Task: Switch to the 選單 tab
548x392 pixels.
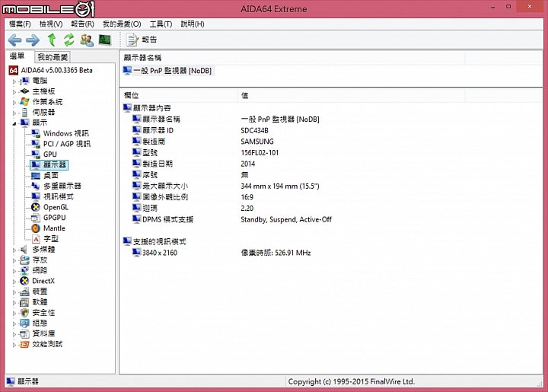Action: point(17,56)
